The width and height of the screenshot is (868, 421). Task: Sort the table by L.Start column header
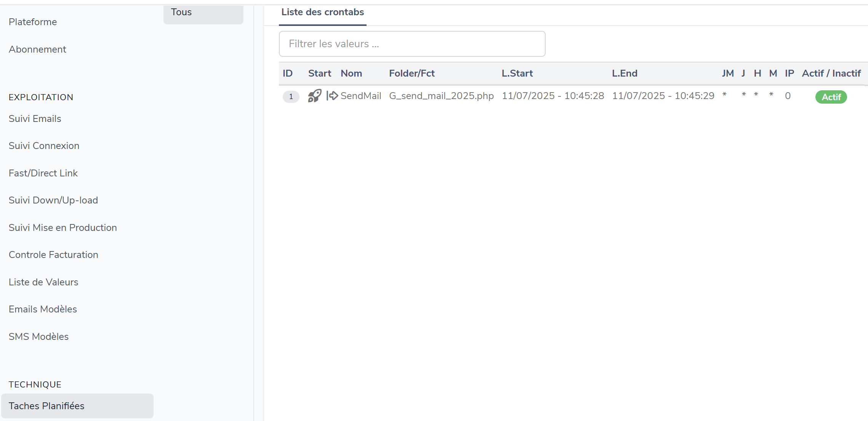pyautogui.click(x=517, y=74)
